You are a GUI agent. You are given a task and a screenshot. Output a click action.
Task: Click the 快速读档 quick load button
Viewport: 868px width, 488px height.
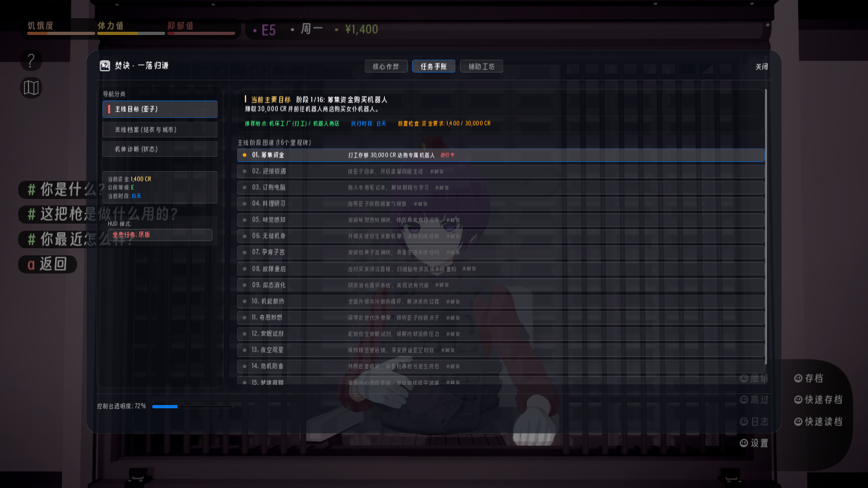pyautogui.click(x=819, y=422)
